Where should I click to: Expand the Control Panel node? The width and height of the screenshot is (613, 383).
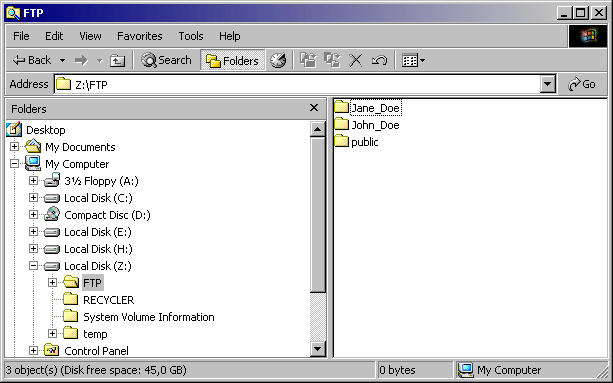pos(33,351)
